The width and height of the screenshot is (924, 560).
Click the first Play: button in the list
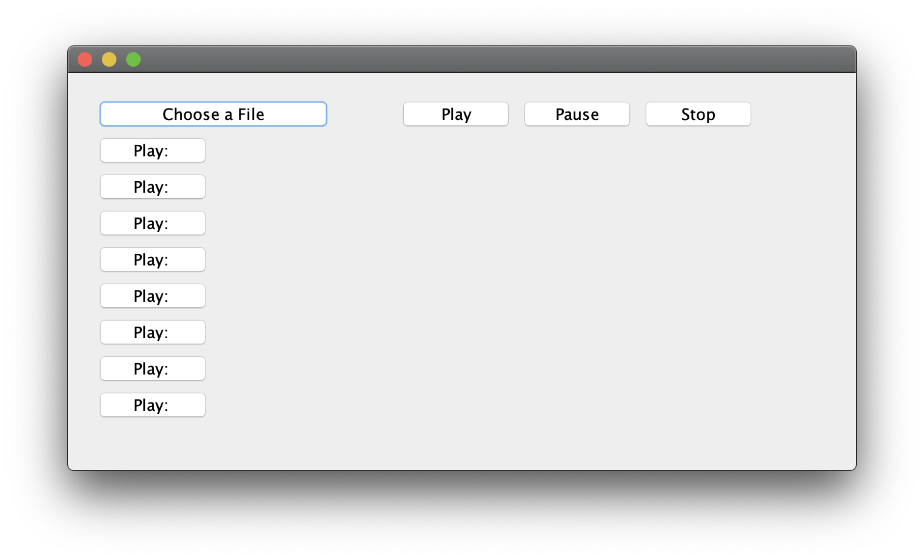click(x=153, y=150)
